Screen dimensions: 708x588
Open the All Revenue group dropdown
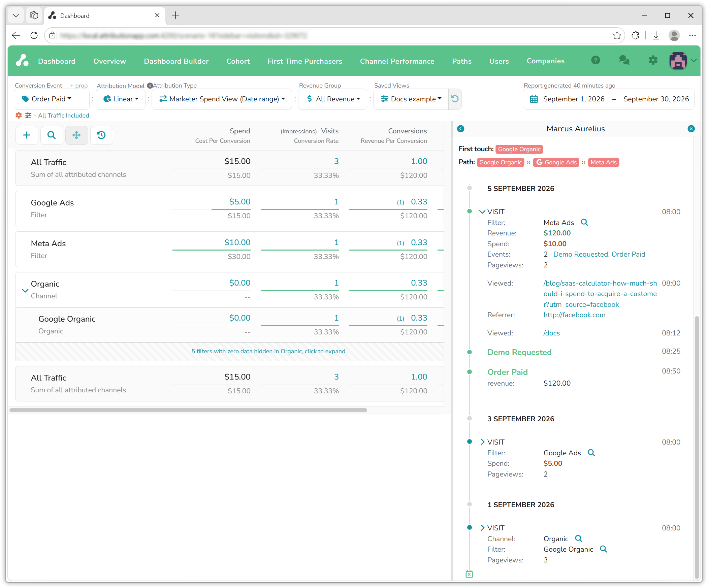point(333,99)
